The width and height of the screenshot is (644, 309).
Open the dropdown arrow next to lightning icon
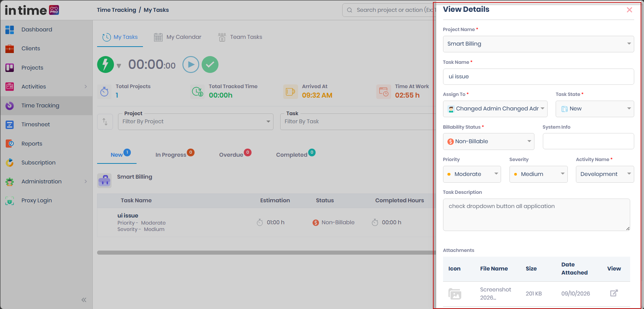click(119, 66)
